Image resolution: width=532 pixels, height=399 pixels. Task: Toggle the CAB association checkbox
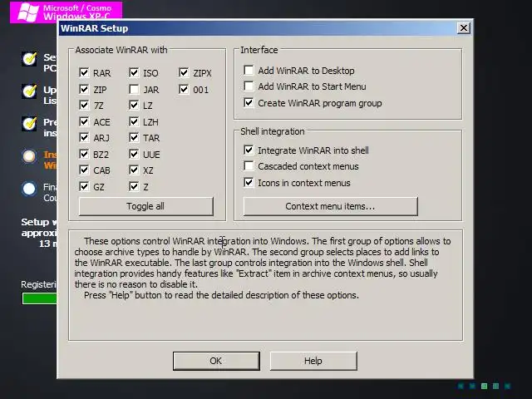pos(84,170)
